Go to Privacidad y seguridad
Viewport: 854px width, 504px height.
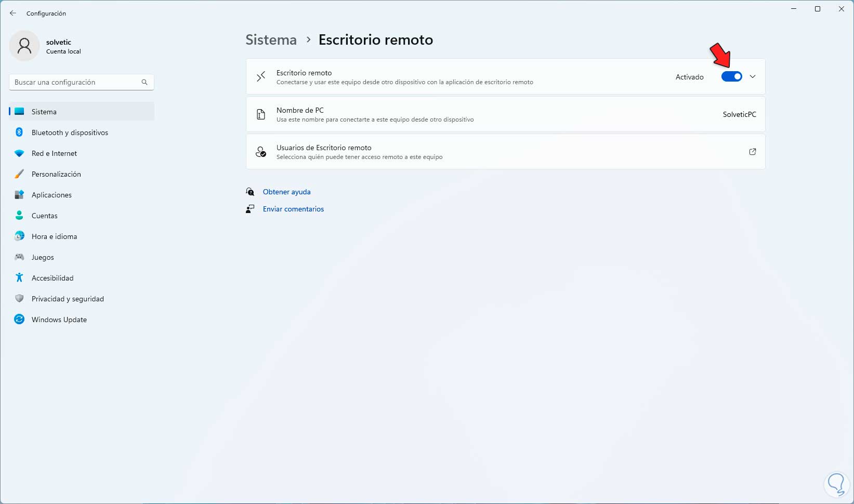coord(82,299)
